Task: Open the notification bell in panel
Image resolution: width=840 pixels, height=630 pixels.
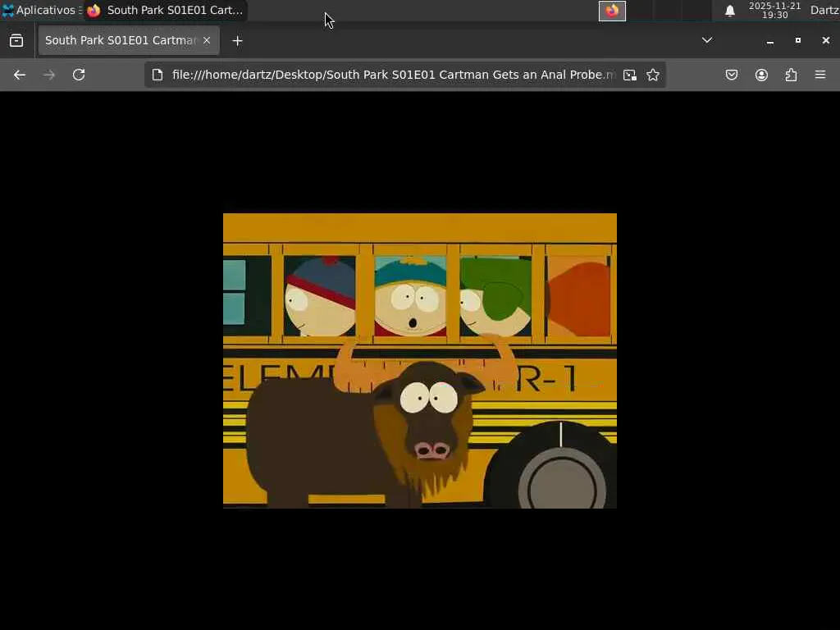Action: point(729,11)
